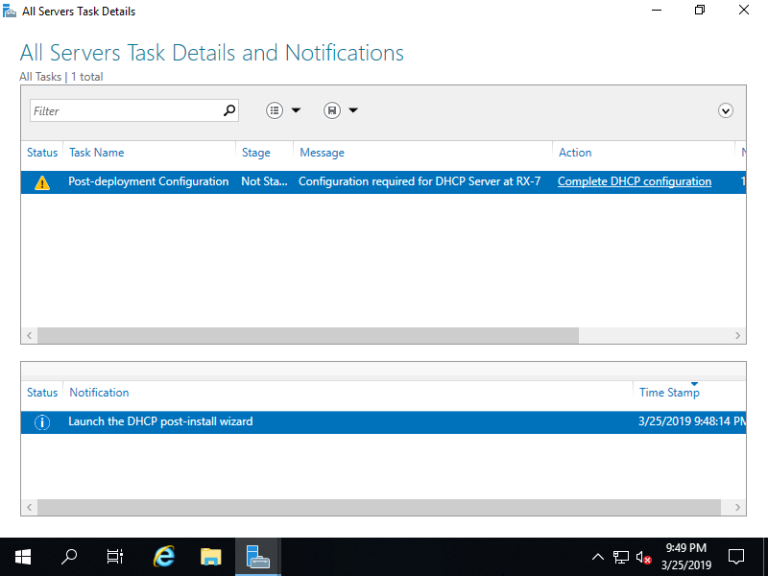
Task: Select Launch the DHCP post-install wizard notification
Action: pos(160,422)
